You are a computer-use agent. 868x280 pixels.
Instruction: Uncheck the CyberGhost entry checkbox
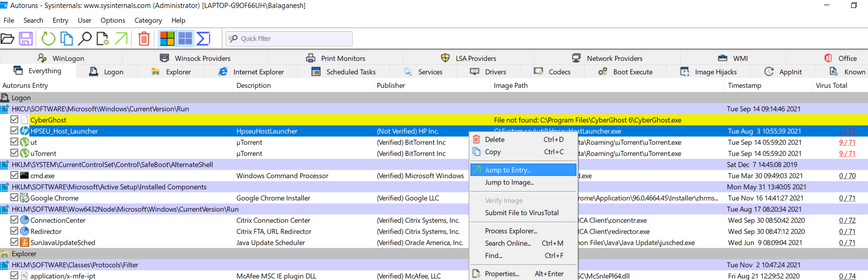pos(15,120)
